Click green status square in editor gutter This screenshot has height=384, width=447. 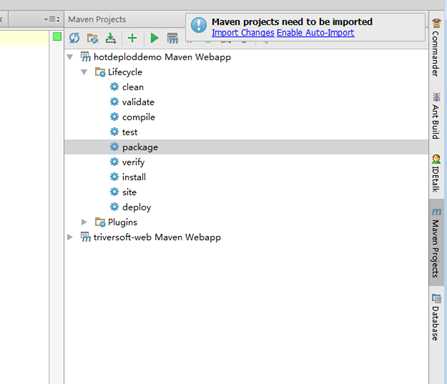(x=57, y=37)
